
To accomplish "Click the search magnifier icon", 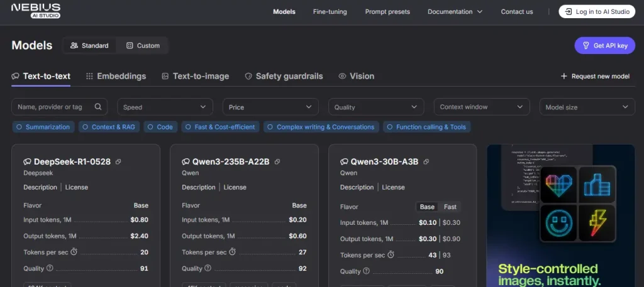I will pos(98,107).
